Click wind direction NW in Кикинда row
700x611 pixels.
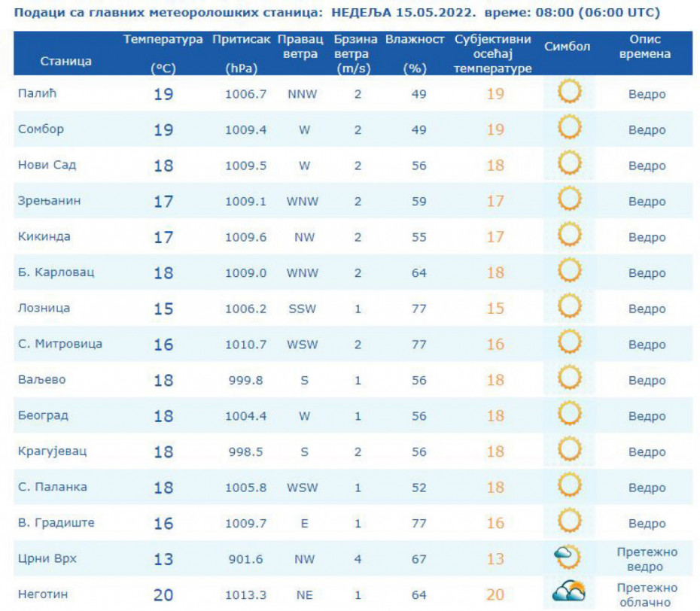[x=305, y=238]
